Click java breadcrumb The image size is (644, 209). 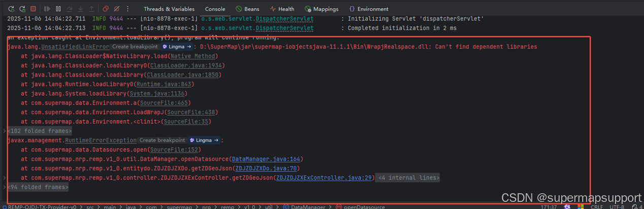(x=131, y=206)
